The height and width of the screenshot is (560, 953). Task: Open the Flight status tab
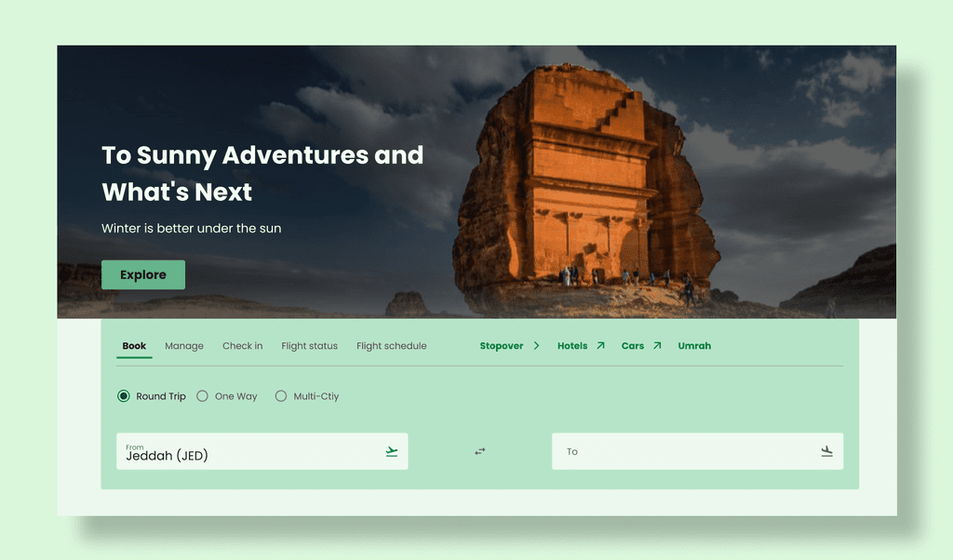[x=309, y=346]
